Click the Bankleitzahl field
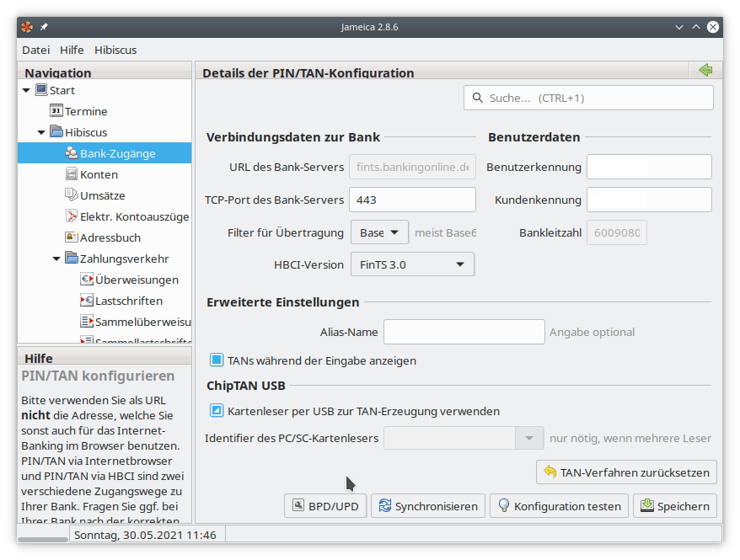Viewport: 740px width, 560px height. pyautogui.click(x=617, y=232)
